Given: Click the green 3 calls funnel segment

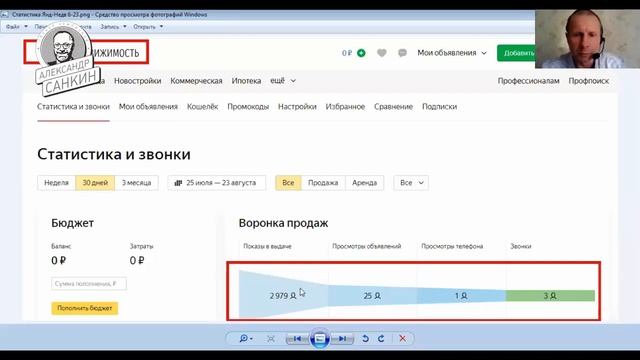Looking at the screenshot, I should click(550, 296).
